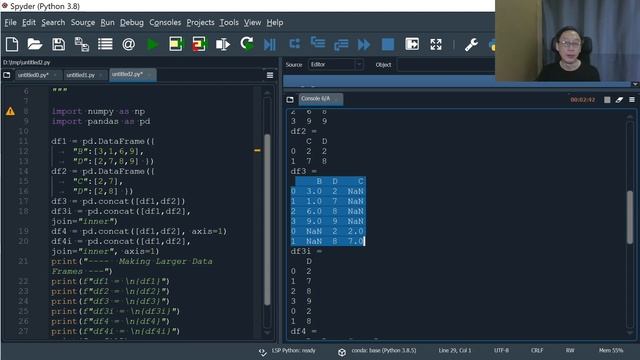Open the Consoles menu
Image resolution: width=640 pixels, height=360 pixels.
[x=165, y=22]
